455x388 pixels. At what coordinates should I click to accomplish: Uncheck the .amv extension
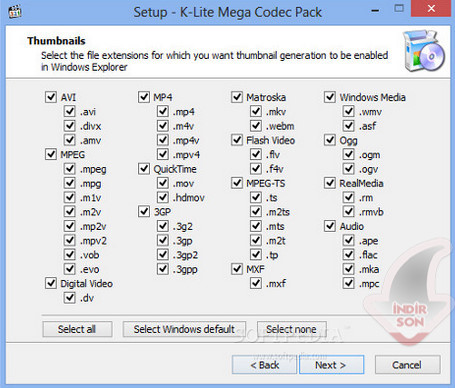point(70,140)
